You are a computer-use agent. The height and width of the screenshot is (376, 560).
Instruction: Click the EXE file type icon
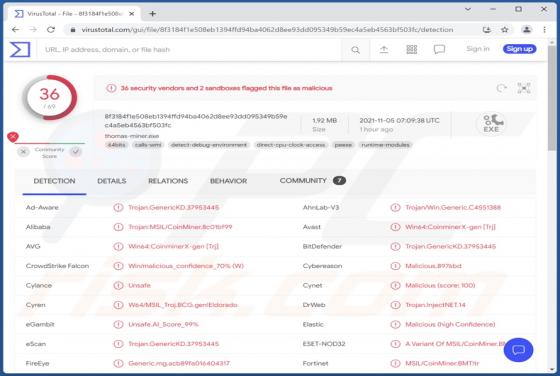coord(492,124)
